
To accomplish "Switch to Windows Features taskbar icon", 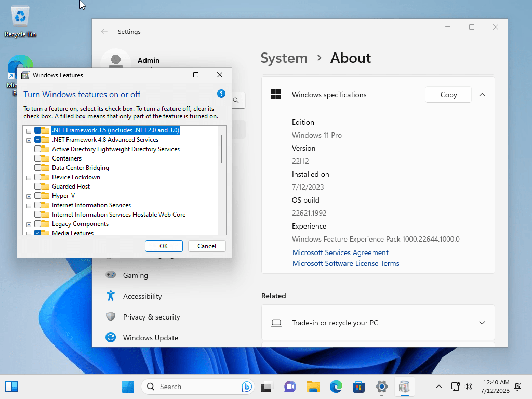I will tap(404, 387).
